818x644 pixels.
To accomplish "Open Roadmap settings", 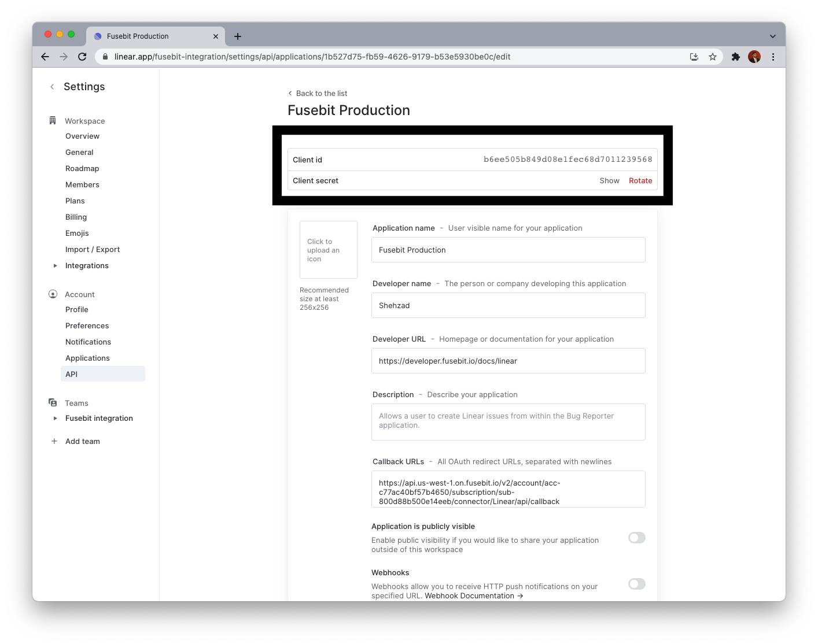I will [82, 169].
